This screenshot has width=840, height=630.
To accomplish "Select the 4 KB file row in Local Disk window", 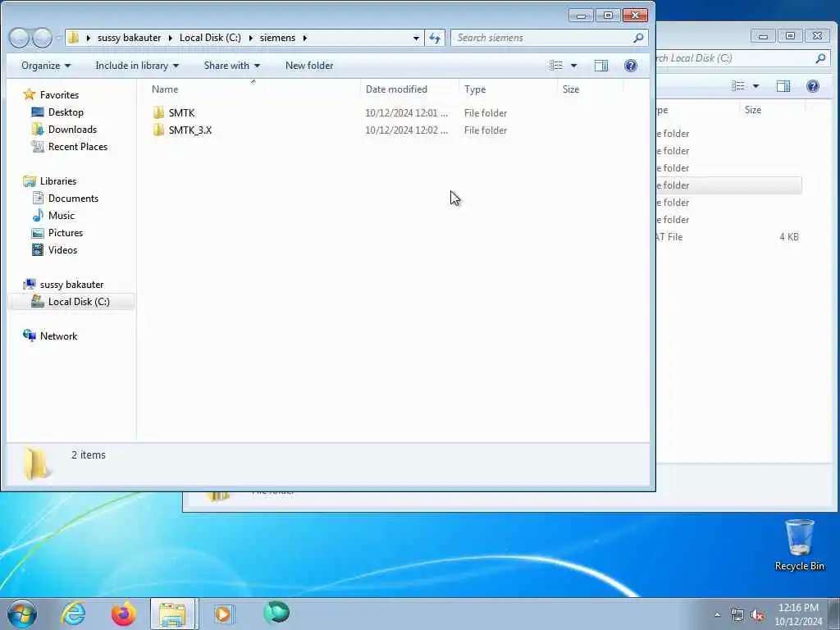I will point(728,237).
